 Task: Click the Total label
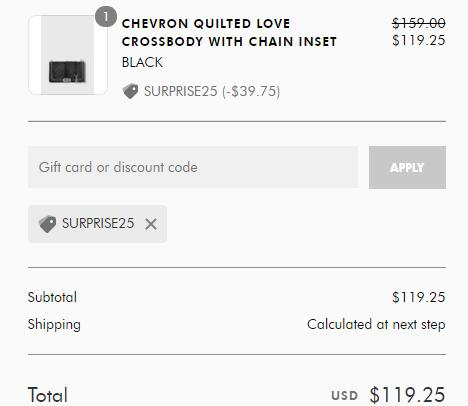48,395
